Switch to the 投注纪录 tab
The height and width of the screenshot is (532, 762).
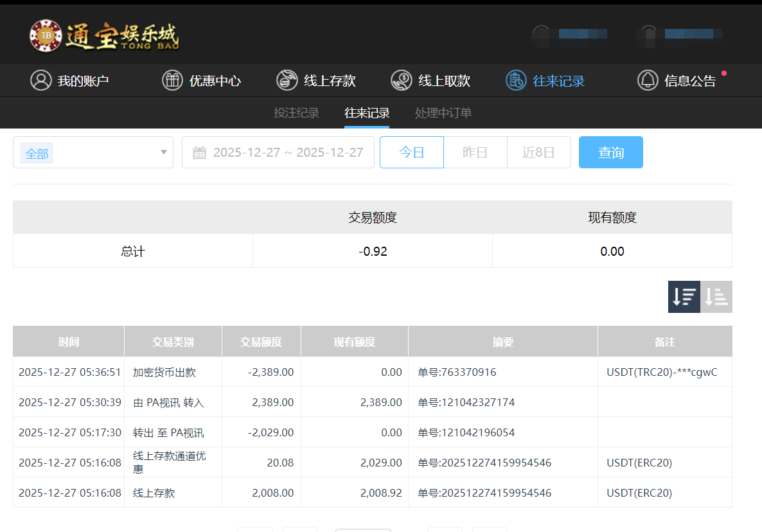[x=296, y=112]
